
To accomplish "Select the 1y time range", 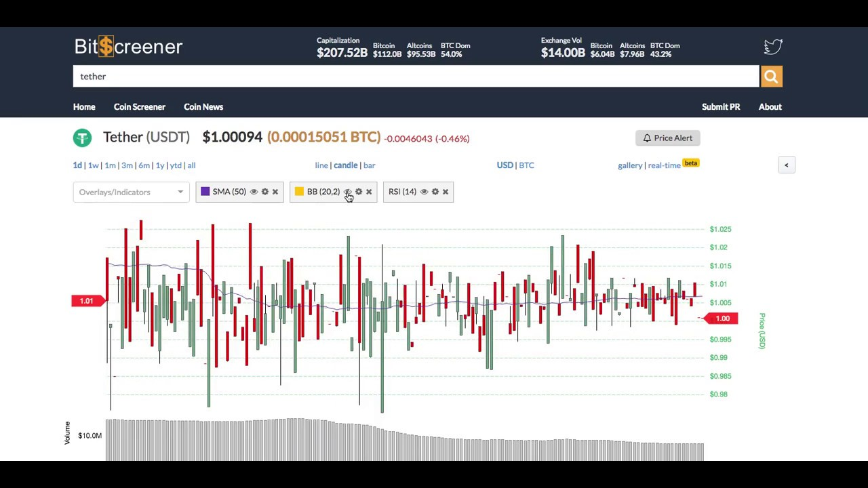I will coord(160,165).
